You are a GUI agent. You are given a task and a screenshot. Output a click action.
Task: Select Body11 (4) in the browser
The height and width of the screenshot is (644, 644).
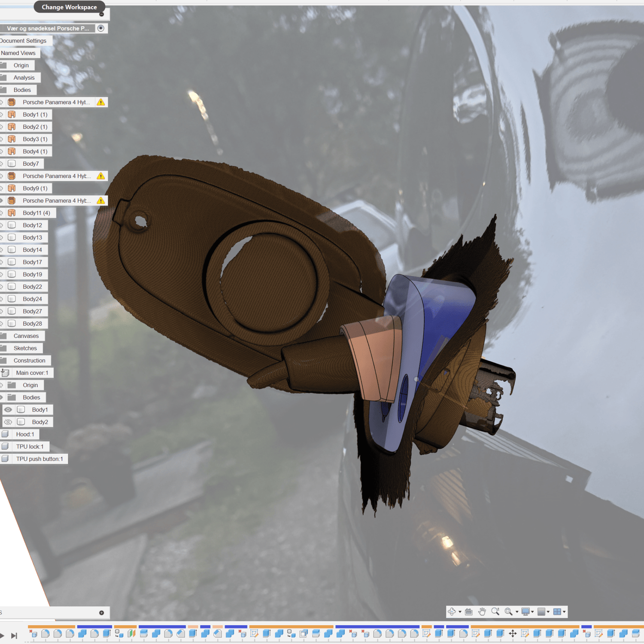click(36, 213)
